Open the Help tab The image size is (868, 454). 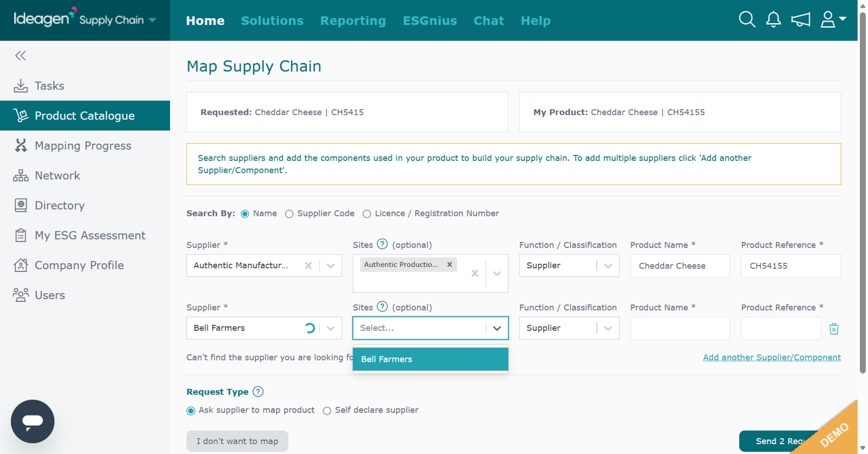click(536, 20)
